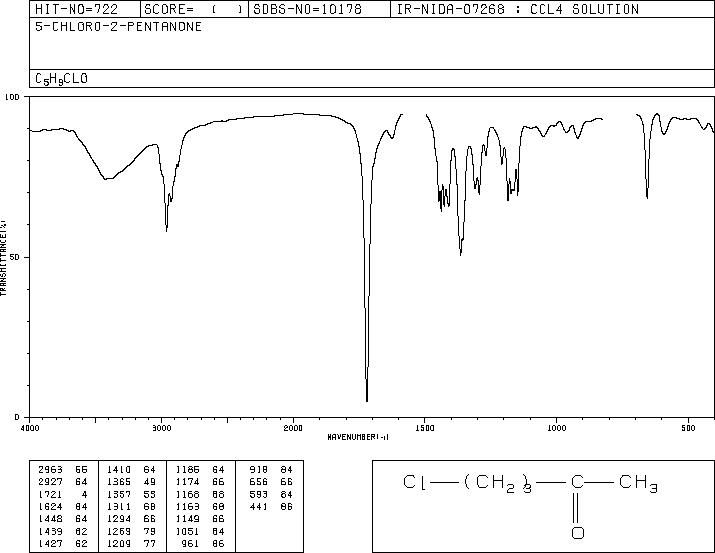Viewport: 715px width, 553px height.
Task: Click the 1174 peak table entry
Action: (200, 482)
